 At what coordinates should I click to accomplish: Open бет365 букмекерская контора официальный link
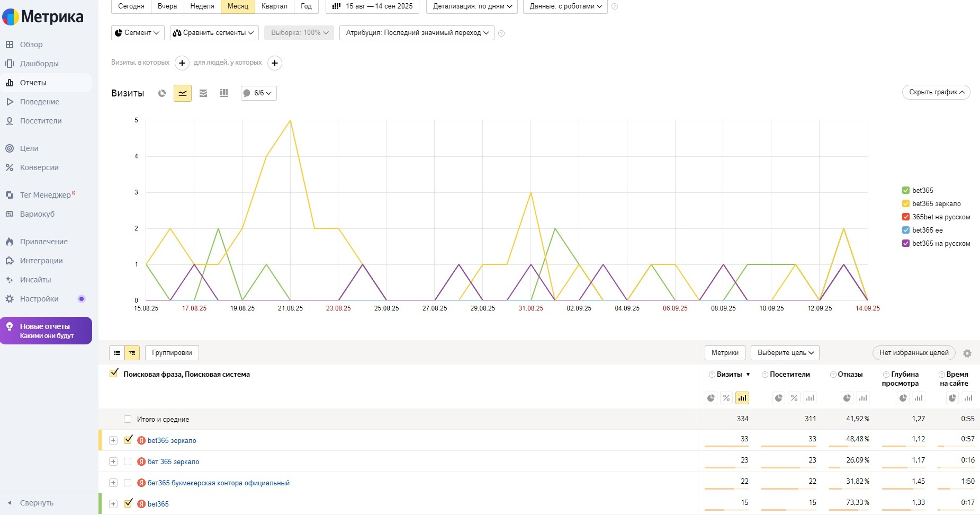(x=219, y=483)
